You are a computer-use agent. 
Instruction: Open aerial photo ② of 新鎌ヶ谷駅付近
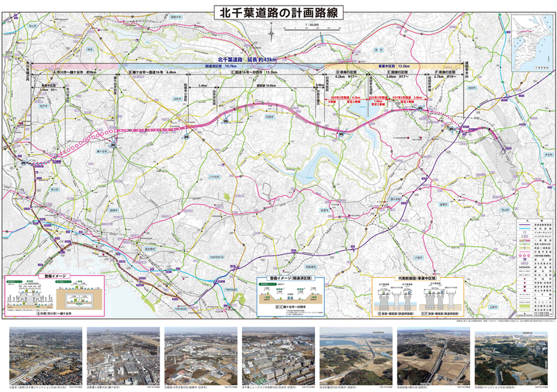coord(123,356)
